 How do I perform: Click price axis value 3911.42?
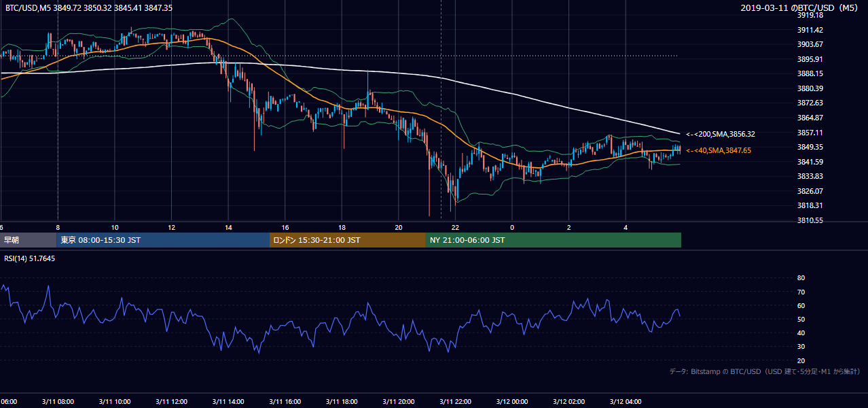pyautogui.click(x=810, y=30)
